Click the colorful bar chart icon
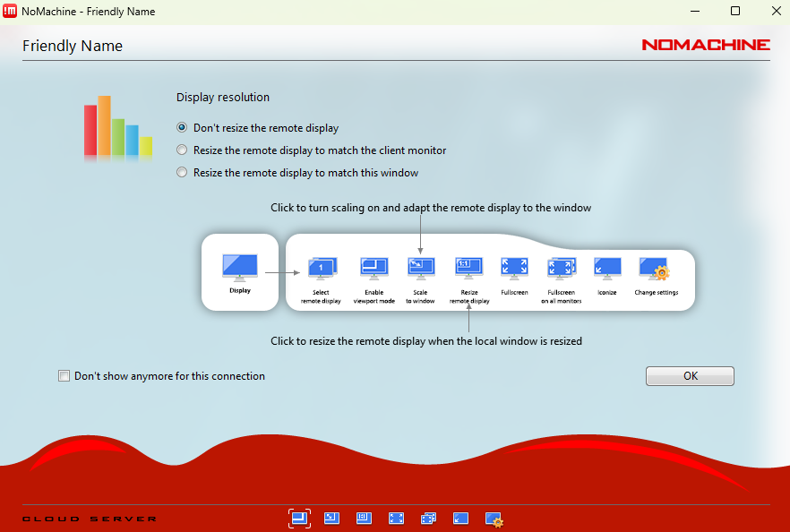This screenshot has height=532, width=790. [x=118, y=127]
